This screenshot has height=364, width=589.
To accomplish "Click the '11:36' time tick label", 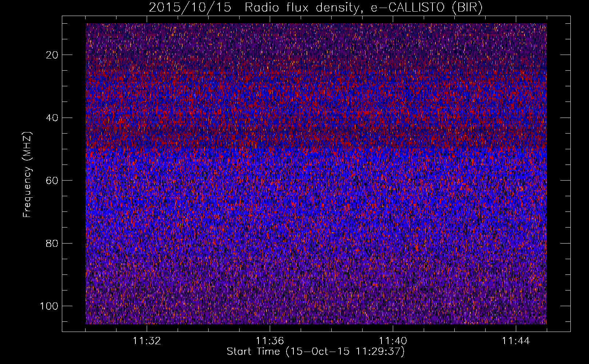I will [270, 341].
